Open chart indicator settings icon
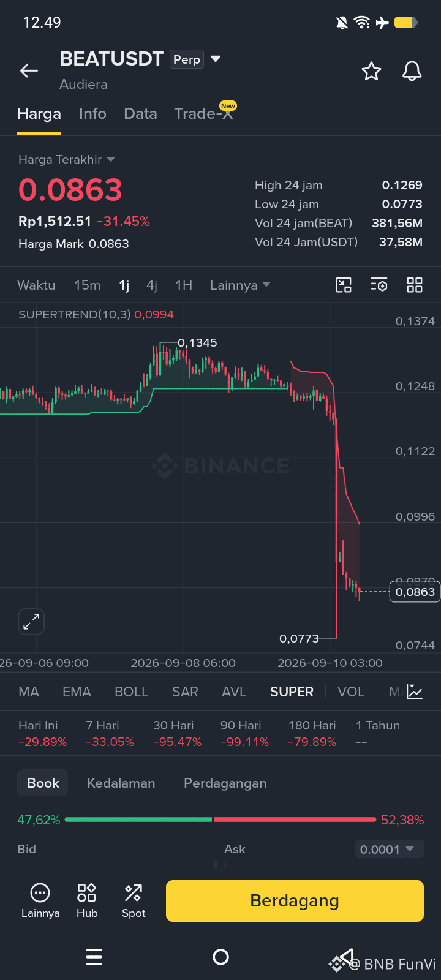 [x=379, y=285]
